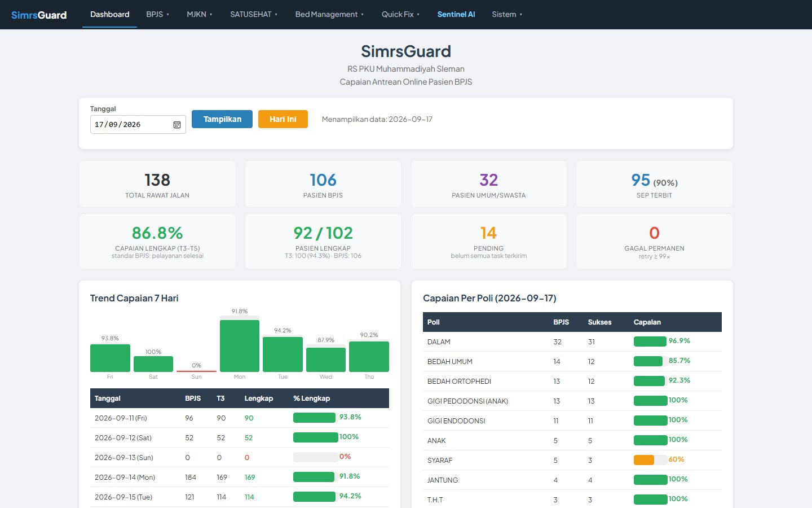Focus the Tanggal date input field

point(138,125)
